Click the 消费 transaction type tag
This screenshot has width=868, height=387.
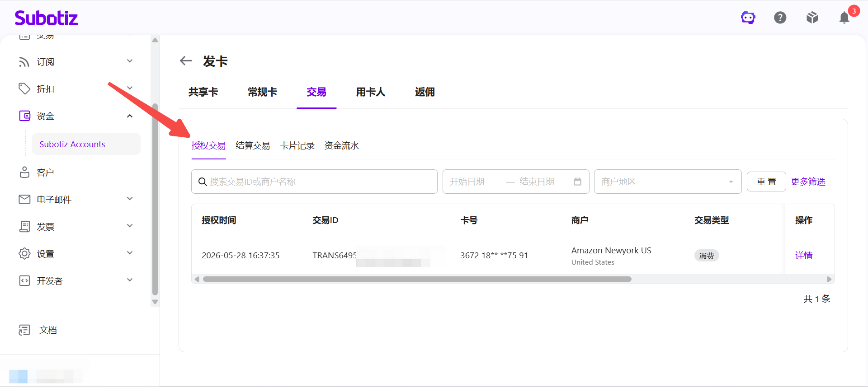click(x=707, y=256)
